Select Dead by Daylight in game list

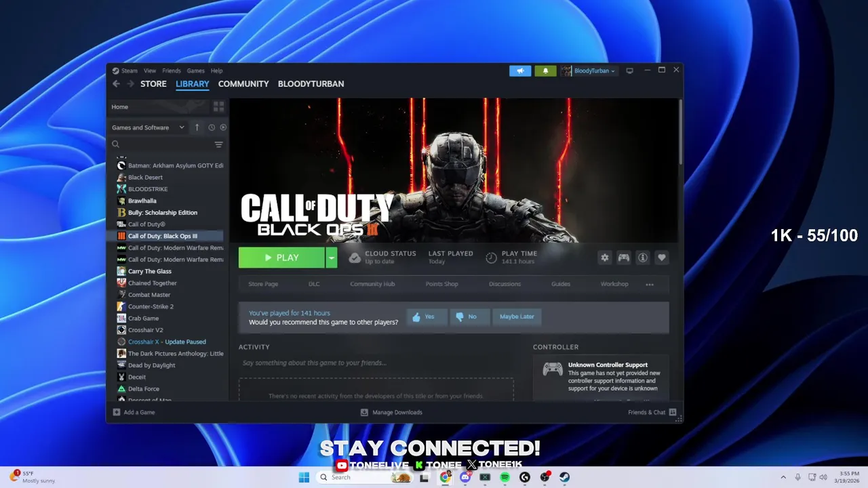click(170, 365)
